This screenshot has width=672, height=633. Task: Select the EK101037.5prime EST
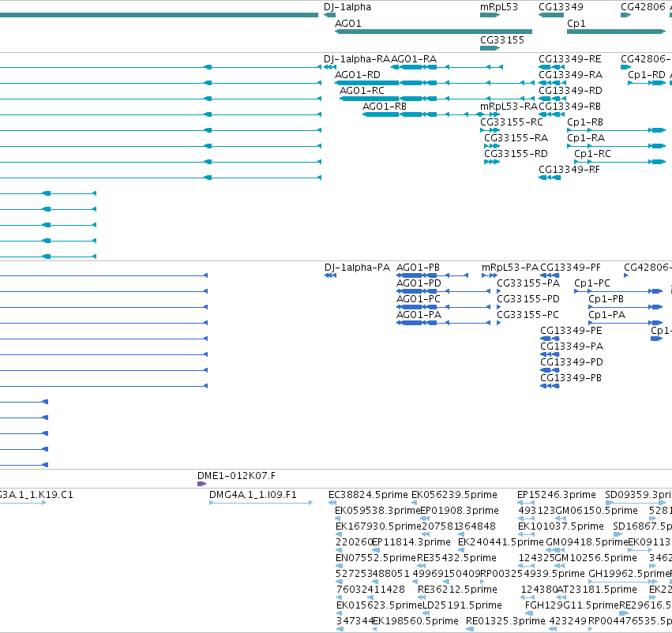(x=526, y=534)
